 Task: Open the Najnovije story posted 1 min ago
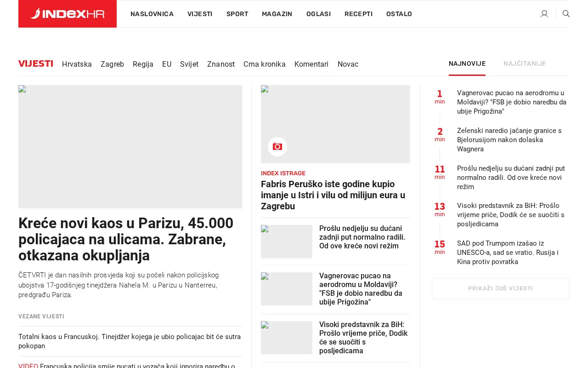click(512, 102)
